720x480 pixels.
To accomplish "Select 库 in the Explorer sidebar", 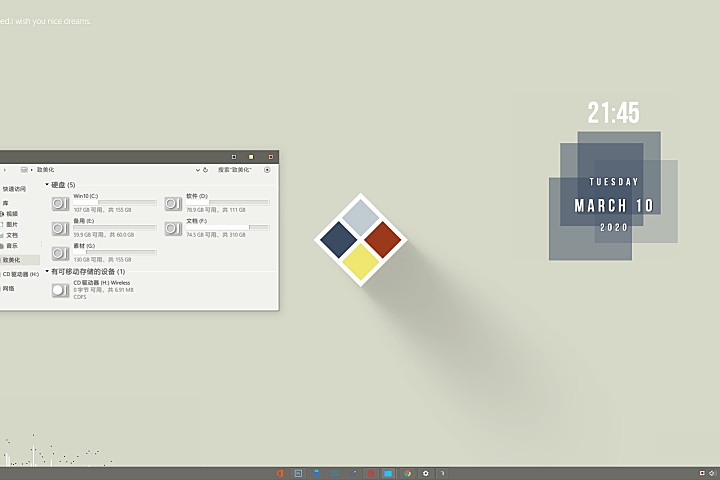I will pos(6,203).
